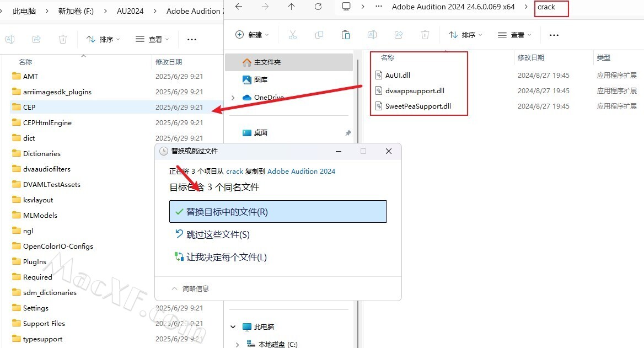Choose 替换目标中的文件(R) in the dialog

click(x=278, y=212)
